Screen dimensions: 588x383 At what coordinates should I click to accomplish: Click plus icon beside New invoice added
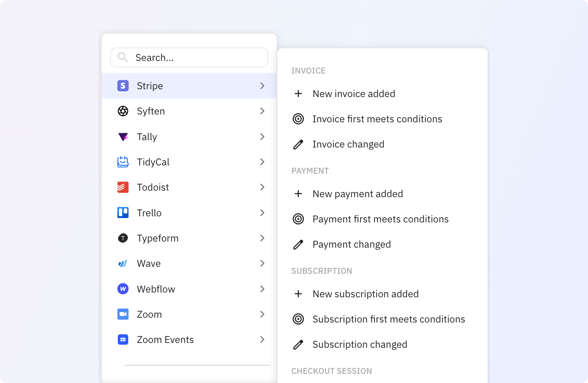298,94
